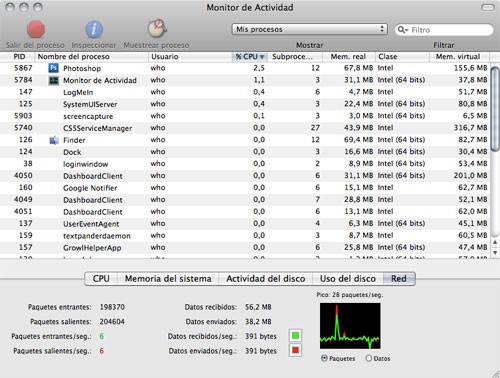Click the Photoshop app icon in the list
The width and height of the screenshot is (500, 378).
coord(53,68)
